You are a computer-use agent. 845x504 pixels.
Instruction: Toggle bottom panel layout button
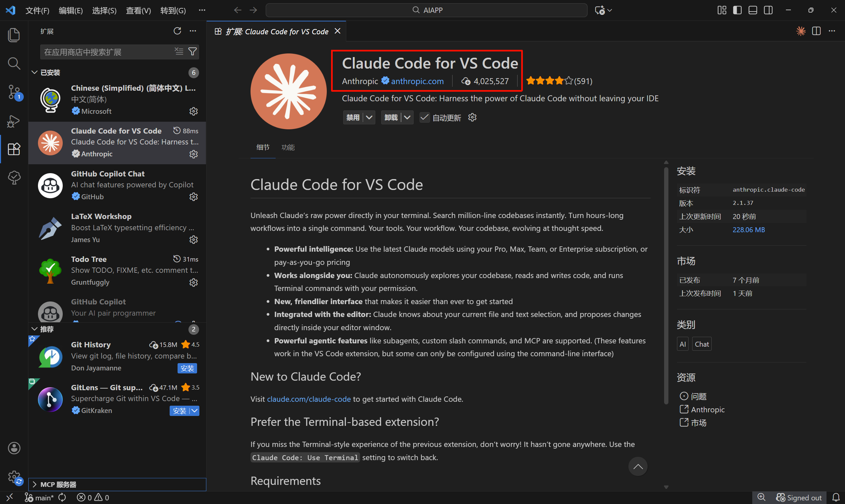(x=753, y=10)
